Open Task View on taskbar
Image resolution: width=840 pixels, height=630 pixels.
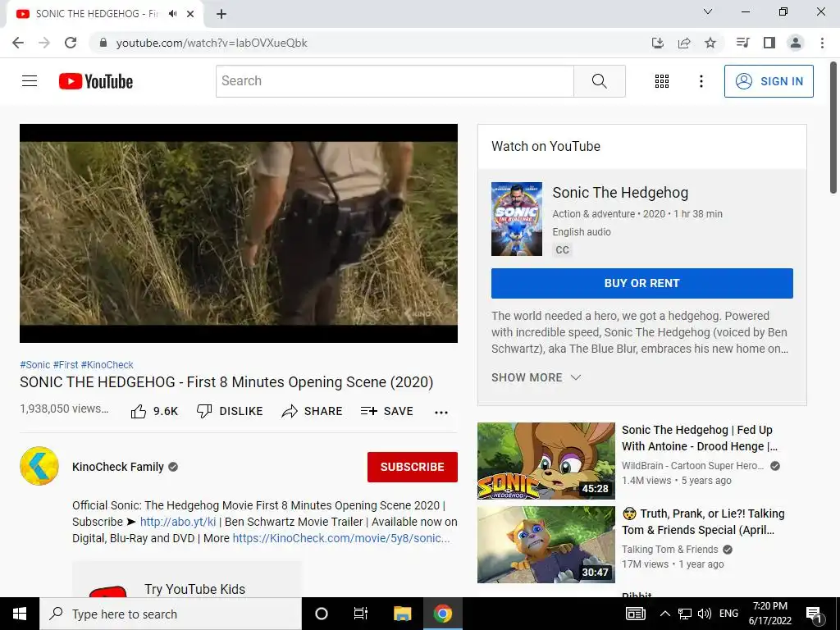click(x=361, y=614)
